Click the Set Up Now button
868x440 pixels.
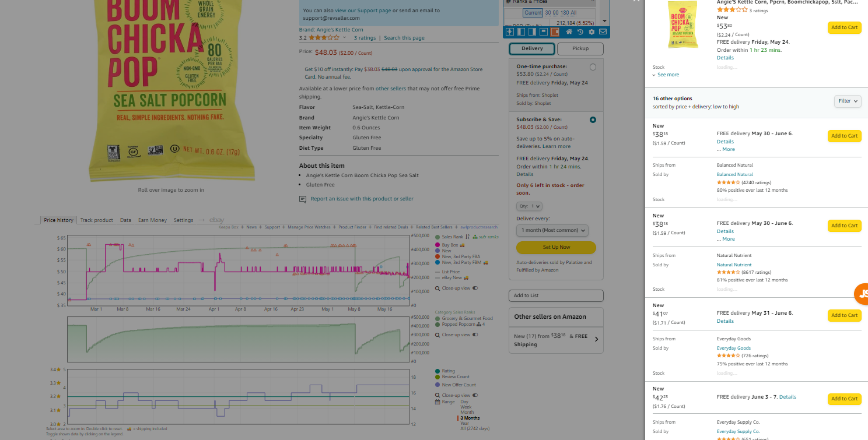click(x=556, y=247)
